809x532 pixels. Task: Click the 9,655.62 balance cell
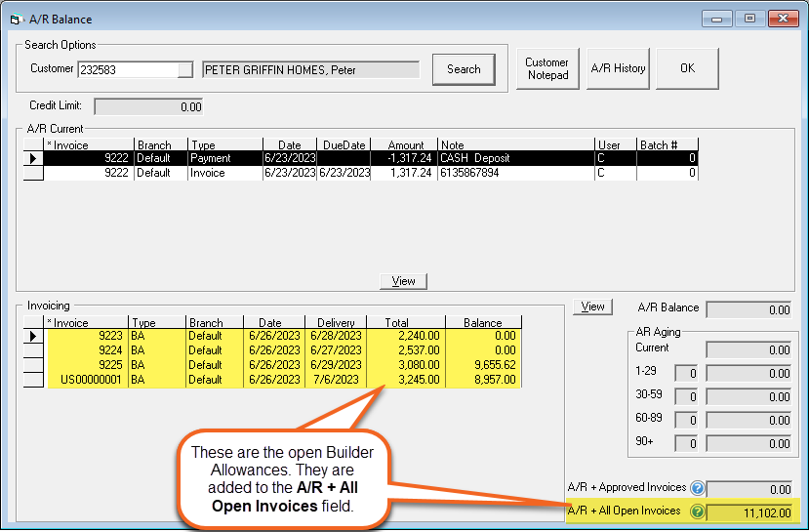coord(483,365)
